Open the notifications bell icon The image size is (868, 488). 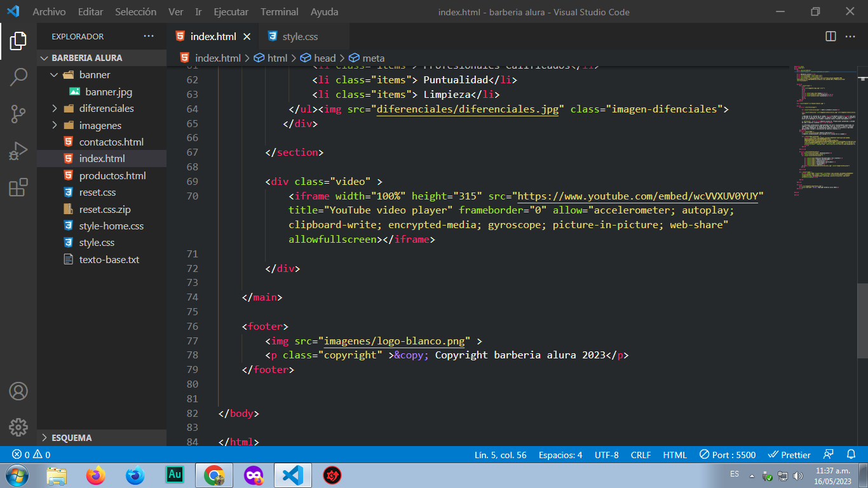(x=851, y=455)
